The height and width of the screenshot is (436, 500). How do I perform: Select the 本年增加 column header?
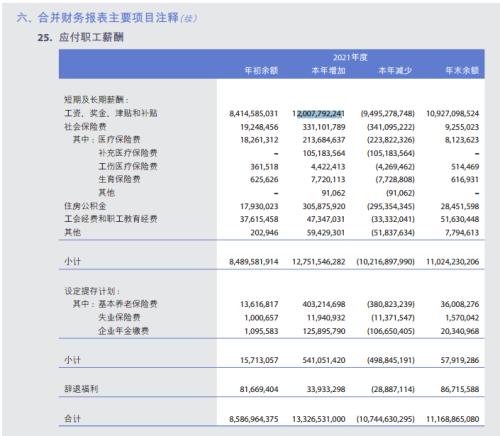[328, 70]
